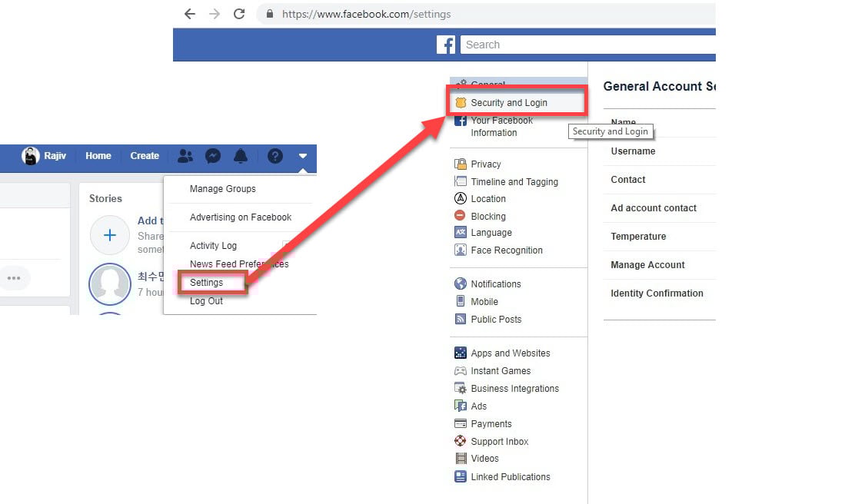The height and width of the screenshot is (504, 855).
Task: Click the Apps and Websites icon
Action: (461, 353)
